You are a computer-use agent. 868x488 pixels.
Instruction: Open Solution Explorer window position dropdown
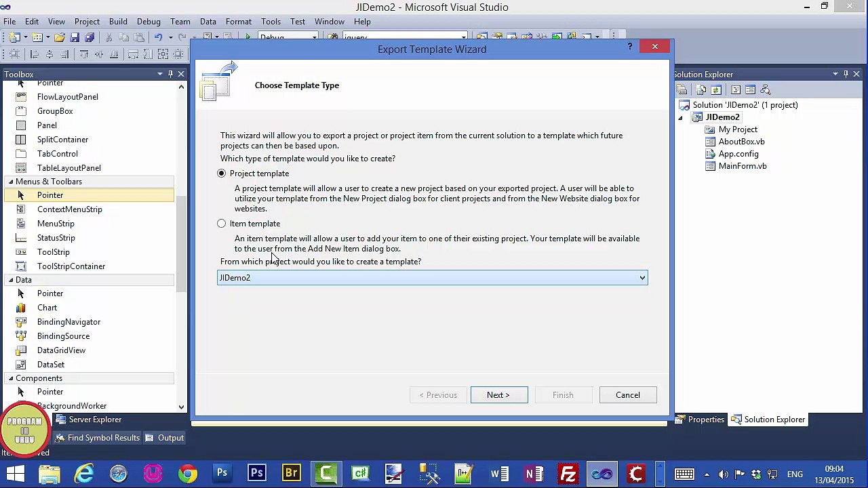835,74
